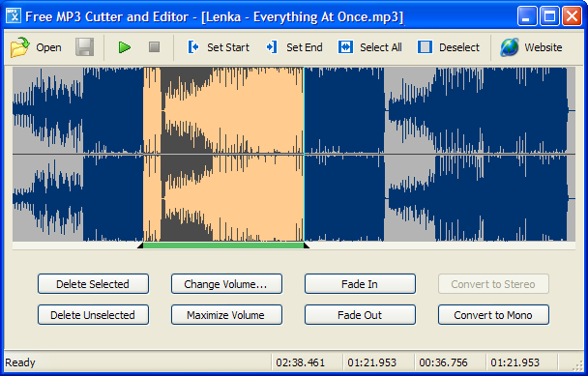Click the floppy disk Save icon
This screenshot has height=376, width=588.
[x=84, y=47]
